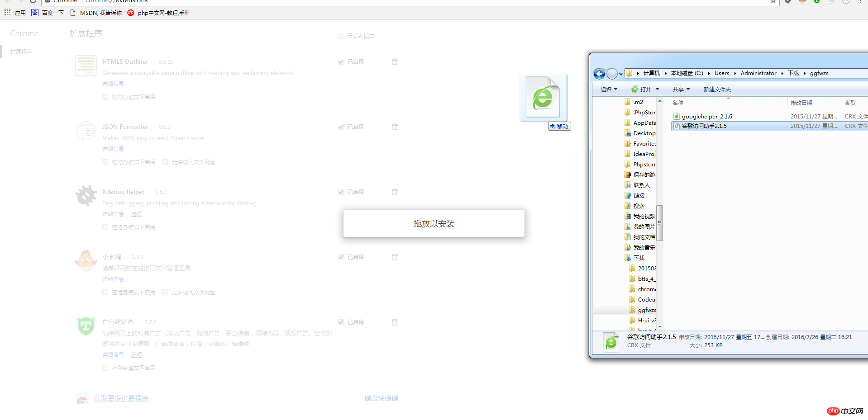Open the 选项 link for Xdebug helper
This screenshot has height=420, width=868.
pyautogui.click(x=136, y=214)
